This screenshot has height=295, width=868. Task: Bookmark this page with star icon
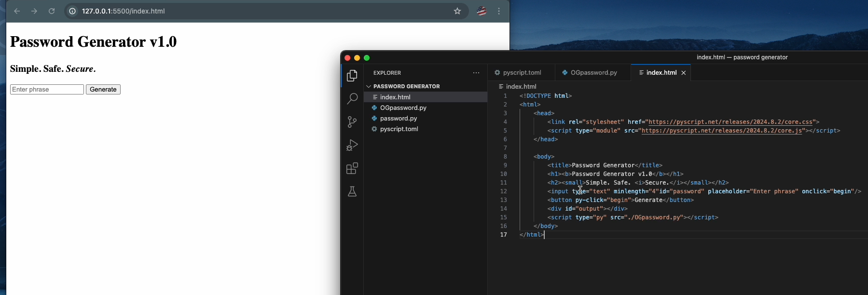click(457, 11)
